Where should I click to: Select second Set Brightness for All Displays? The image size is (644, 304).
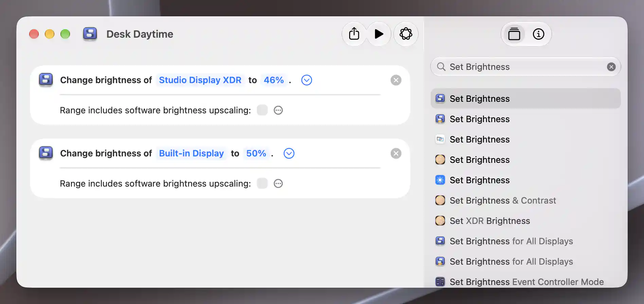[525, 262]
